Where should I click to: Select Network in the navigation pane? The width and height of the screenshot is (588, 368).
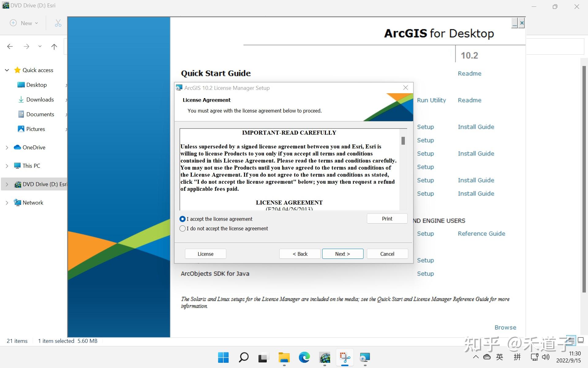33,203
